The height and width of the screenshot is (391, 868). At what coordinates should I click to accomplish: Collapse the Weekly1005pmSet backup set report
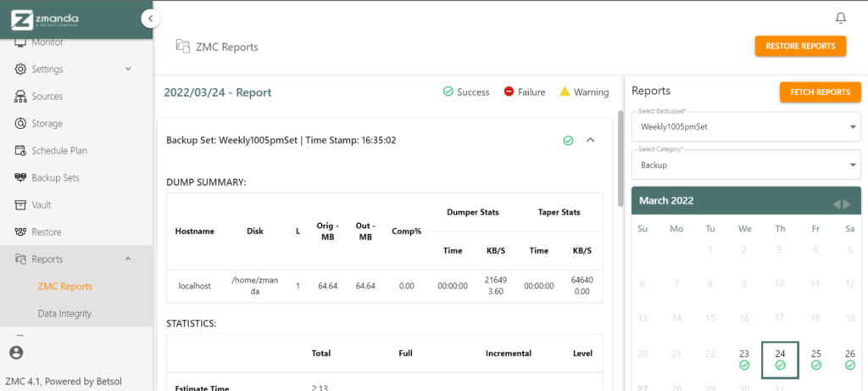pyautogui.click(x=591, y=140)
